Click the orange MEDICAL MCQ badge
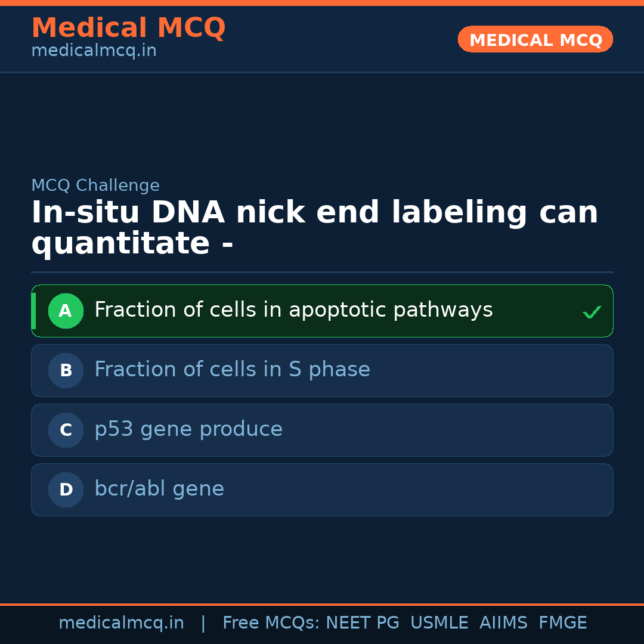This screenshot has width=644, height=644. pyautogui.click(x=535, y=39)
